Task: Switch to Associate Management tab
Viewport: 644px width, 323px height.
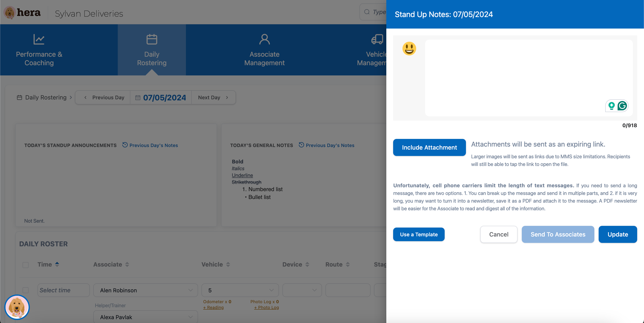Action: (264, 50)
